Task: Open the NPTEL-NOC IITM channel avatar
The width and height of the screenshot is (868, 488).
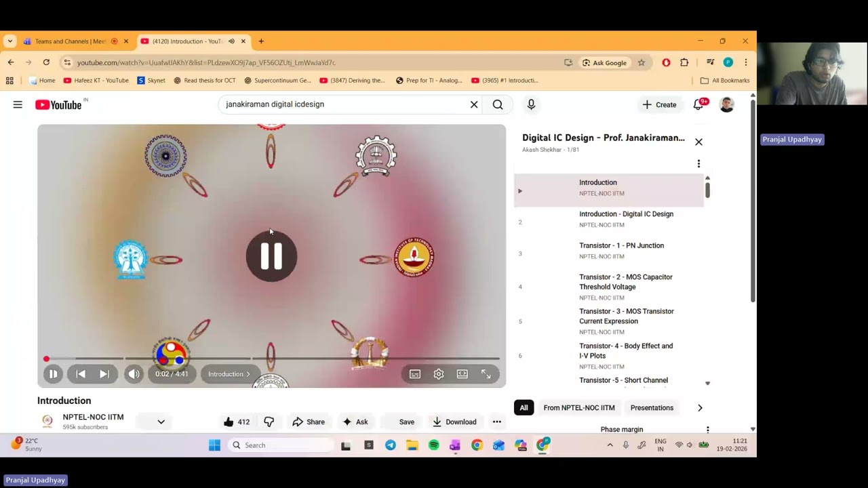Action: pos(47,421)
